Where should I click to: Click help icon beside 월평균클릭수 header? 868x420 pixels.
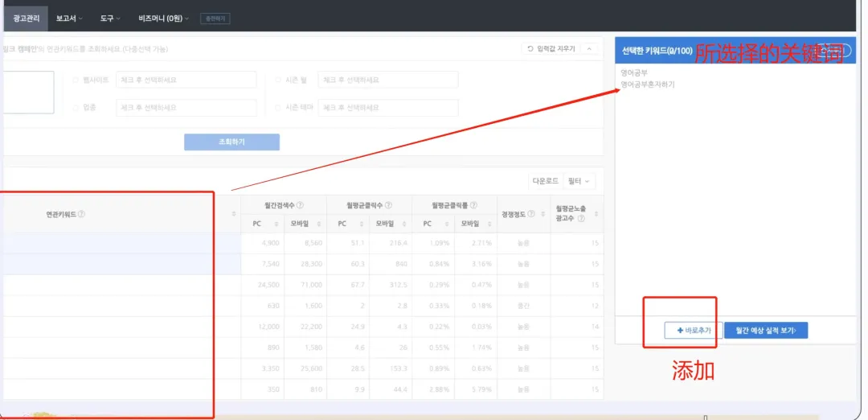click(x=389, y=205)
